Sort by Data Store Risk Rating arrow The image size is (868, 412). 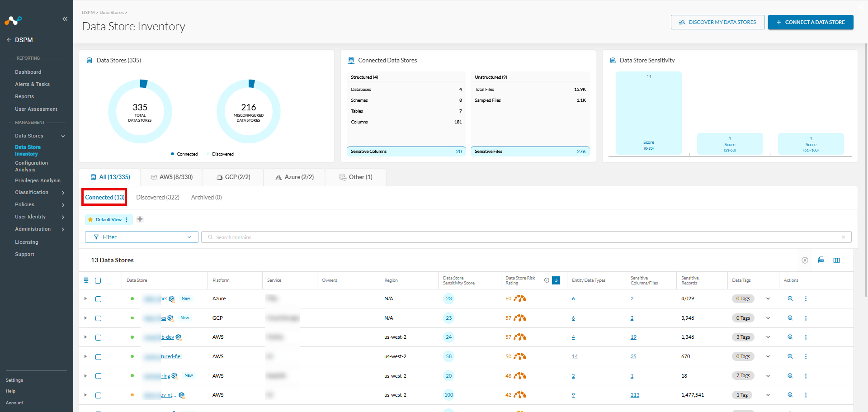(x=556, y=280)
